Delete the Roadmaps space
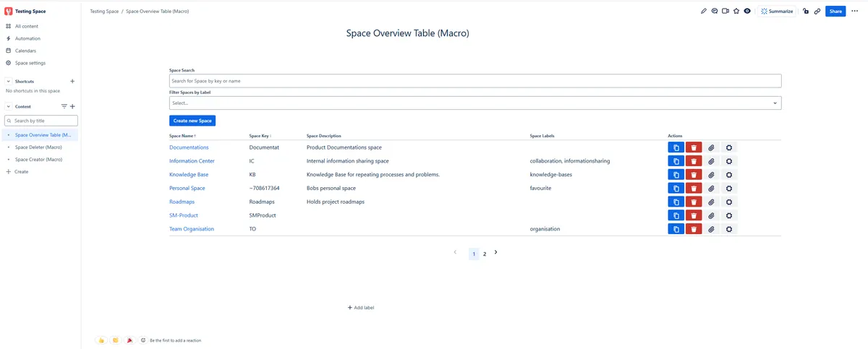Image resolution: width=868 pixels, height=349 pixels. click(x=694, y=202)
